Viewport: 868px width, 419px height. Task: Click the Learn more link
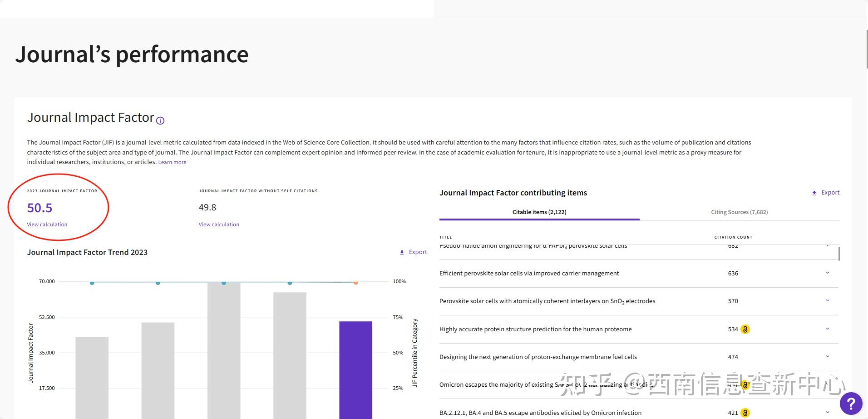(x=172, y=162)
